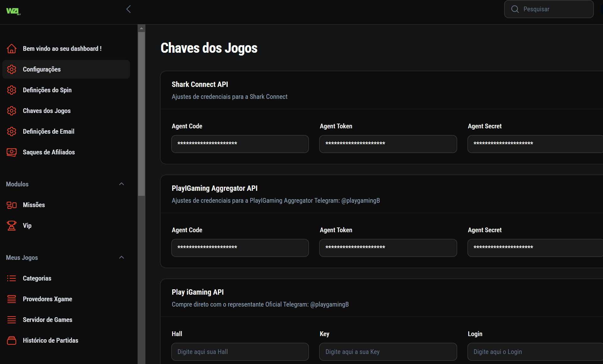Click the Categorias list icon
Screen dimensions: 603x364
[12, 278]
